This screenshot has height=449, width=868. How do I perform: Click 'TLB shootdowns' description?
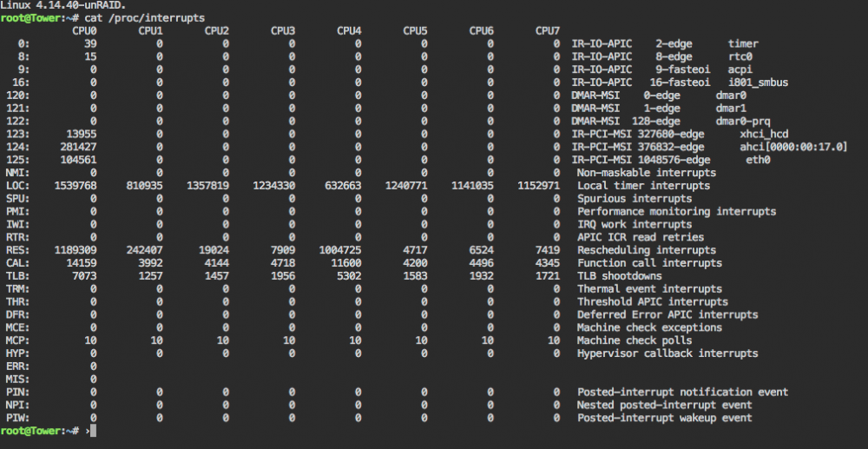coord(620,275)
